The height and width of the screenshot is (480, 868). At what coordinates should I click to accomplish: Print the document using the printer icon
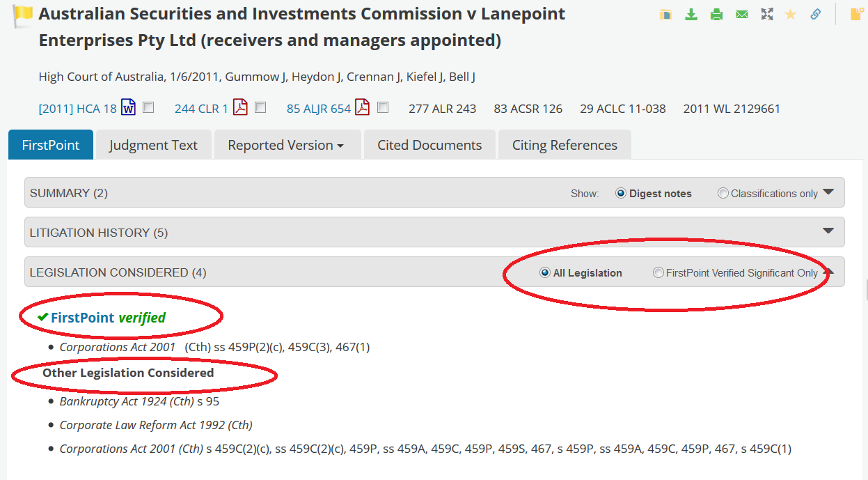716,14
